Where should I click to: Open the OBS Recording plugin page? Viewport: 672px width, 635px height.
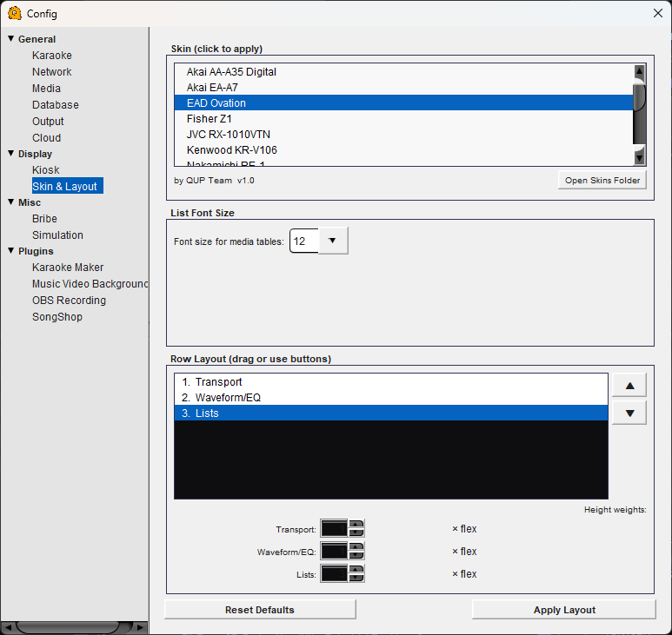(69, 301)
